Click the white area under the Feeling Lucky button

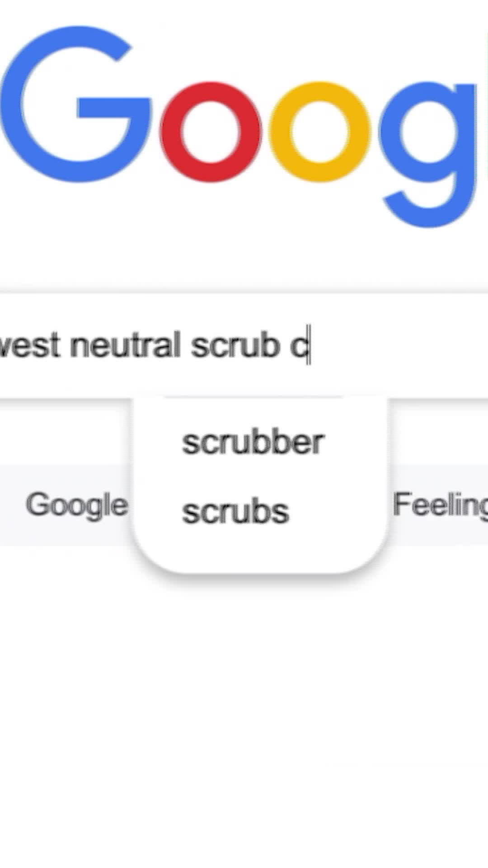click(441, 570)
